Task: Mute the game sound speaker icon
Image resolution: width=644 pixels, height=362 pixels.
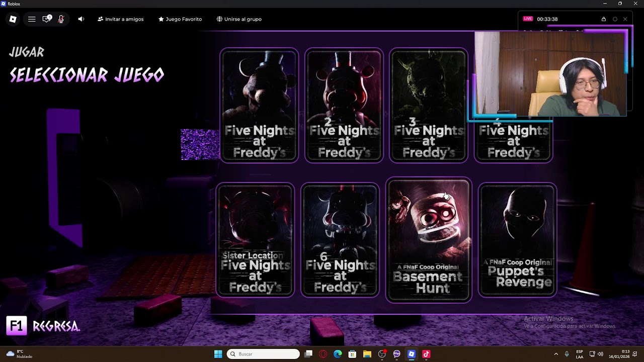Action: (x=81, y=19)
